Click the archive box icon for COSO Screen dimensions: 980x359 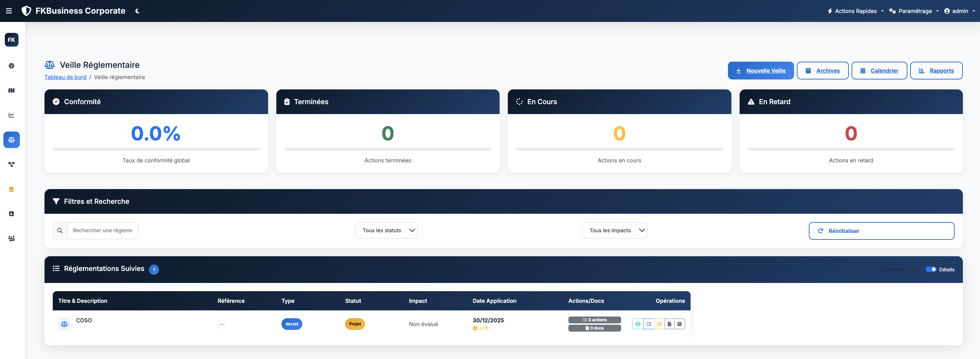679,324
